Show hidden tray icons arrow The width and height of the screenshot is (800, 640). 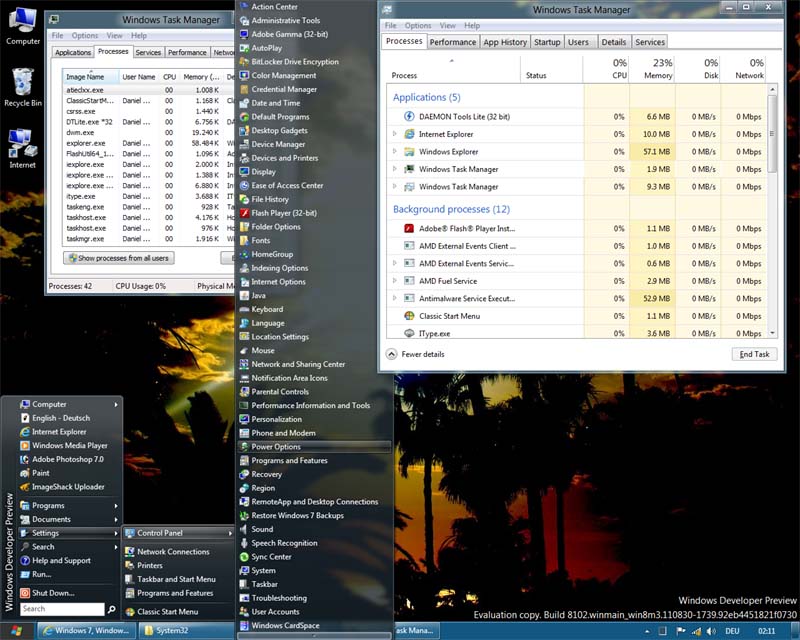click(647, 631)
